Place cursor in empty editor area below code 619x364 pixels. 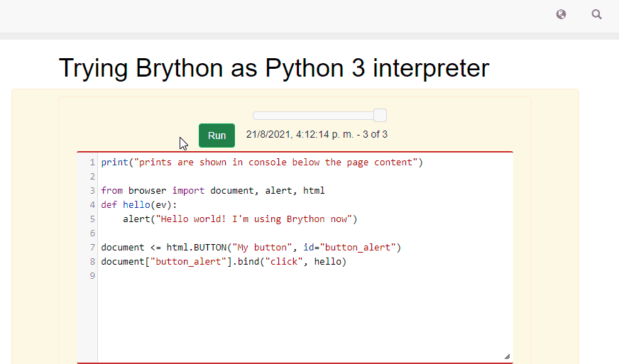(305, 323)
